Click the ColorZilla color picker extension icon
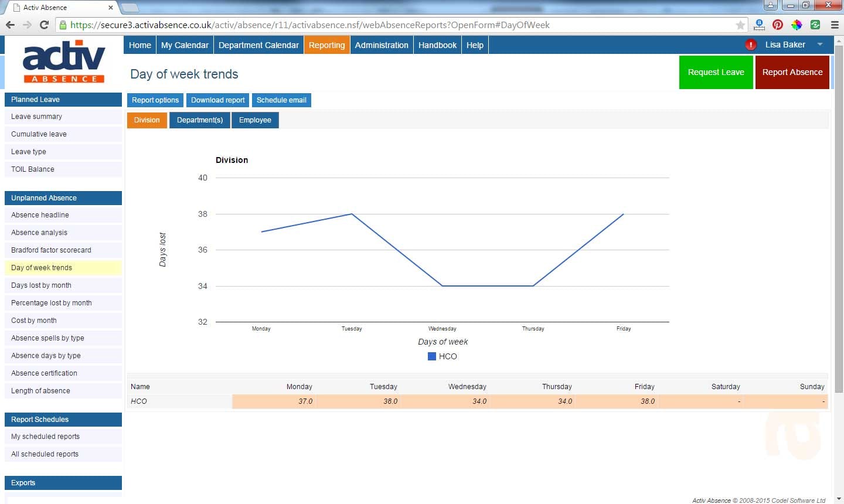Viewport: 844px width, 504px height. (x=797, y=25)
